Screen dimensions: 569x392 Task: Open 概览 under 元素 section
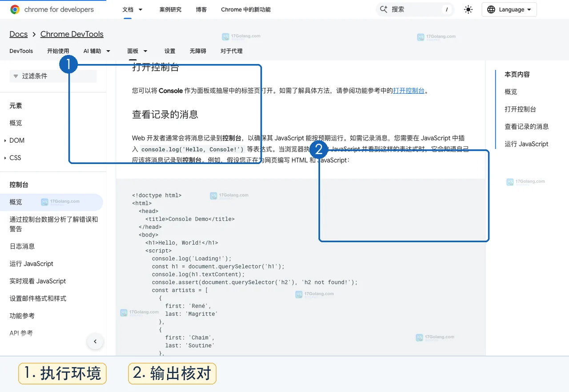coord(16,123)
